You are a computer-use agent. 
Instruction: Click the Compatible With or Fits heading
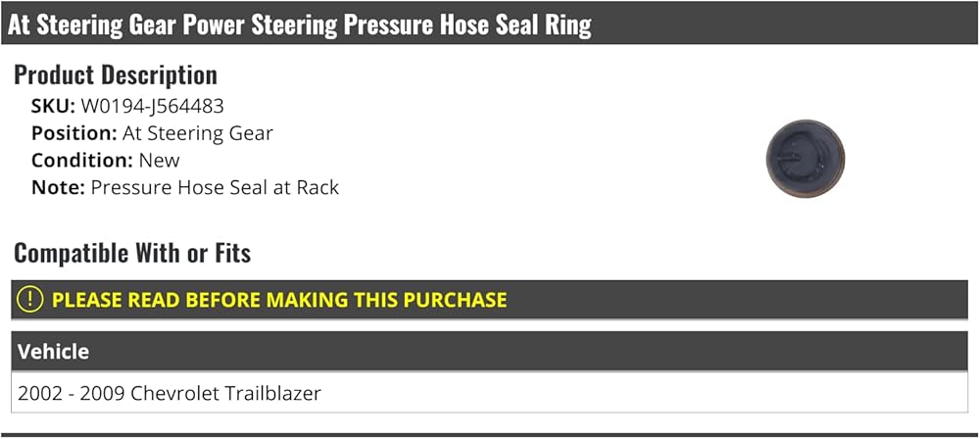pos(132,253)
